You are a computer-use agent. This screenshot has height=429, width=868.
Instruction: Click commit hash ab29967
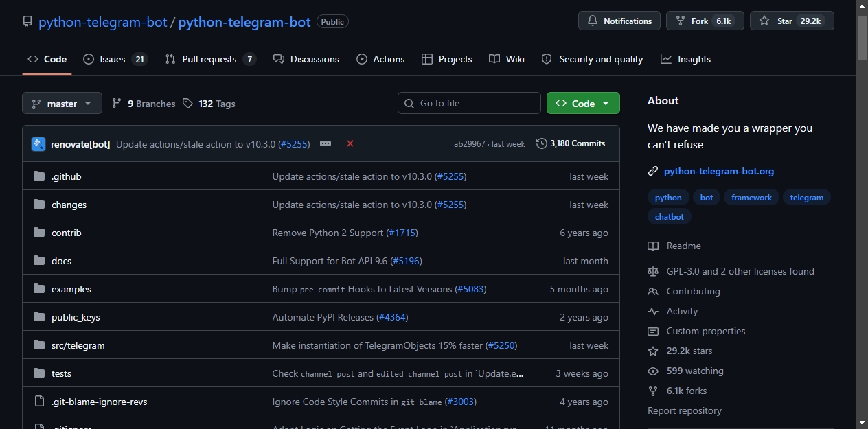(470, 144)
